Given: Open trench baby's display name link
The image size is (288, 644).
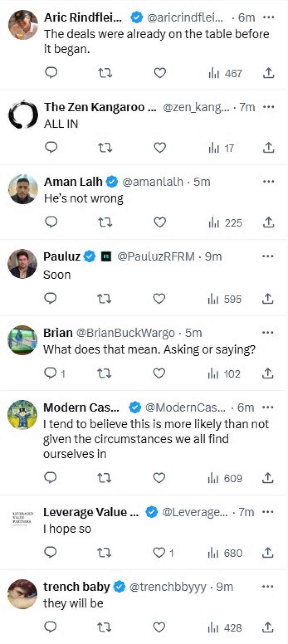Looking at the screenshot, I should click(x=76, y=587).
